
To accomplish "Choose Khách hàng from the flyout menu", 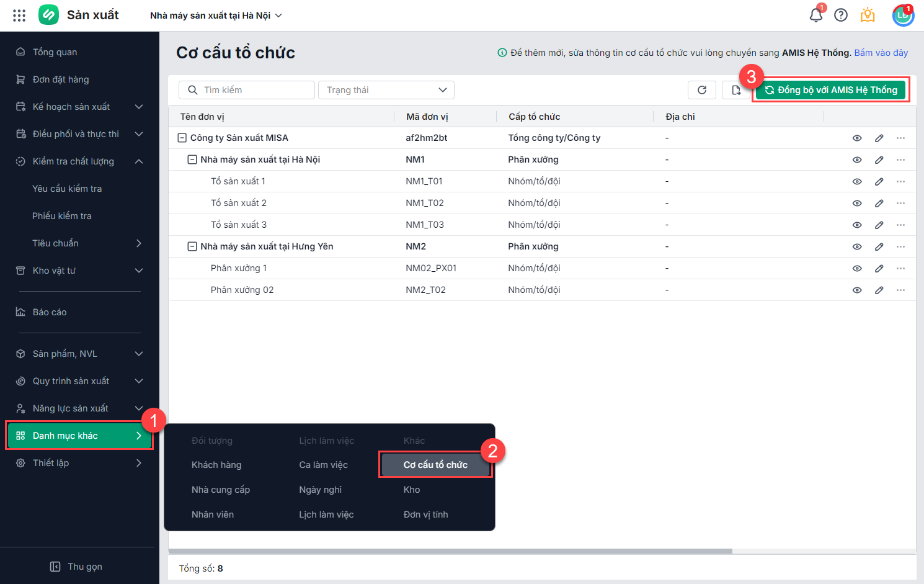I will pos(216,465).
